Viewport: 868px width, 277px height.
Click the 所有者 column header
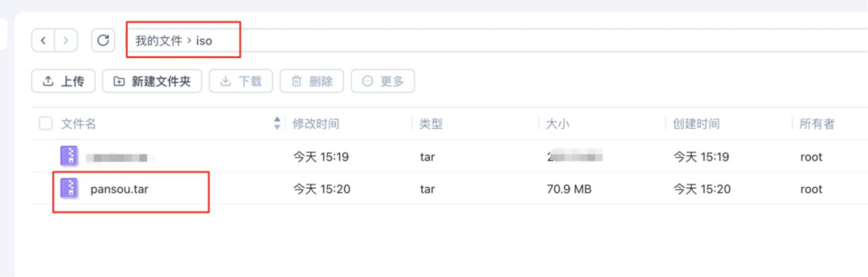pos(817,124)
